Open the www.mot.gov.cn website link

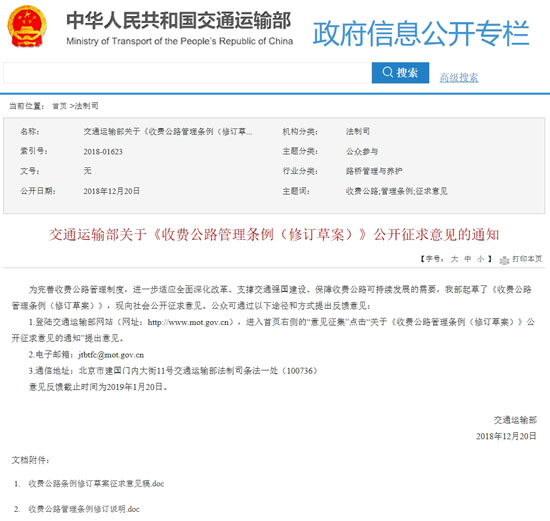pos(190,322)
